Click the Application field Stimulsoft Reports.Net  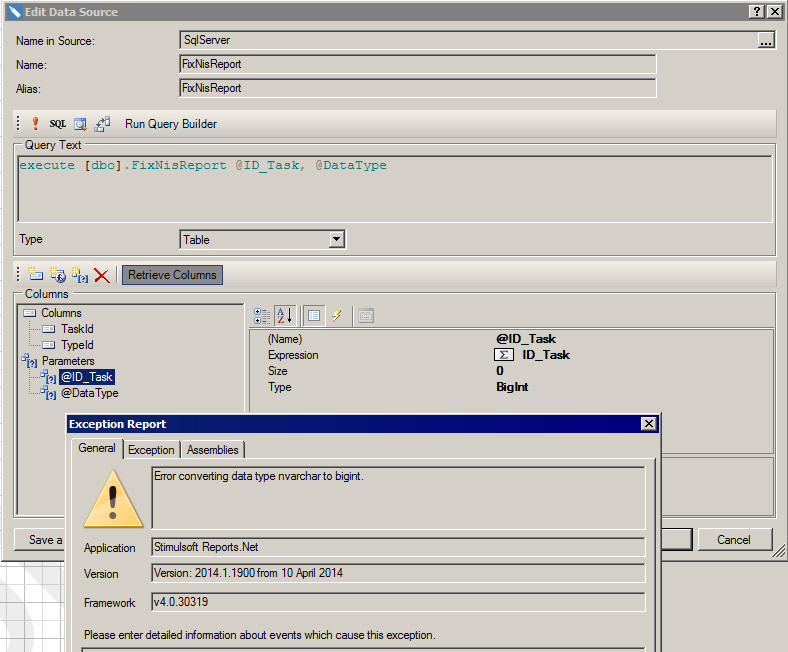tap(398, 547)
